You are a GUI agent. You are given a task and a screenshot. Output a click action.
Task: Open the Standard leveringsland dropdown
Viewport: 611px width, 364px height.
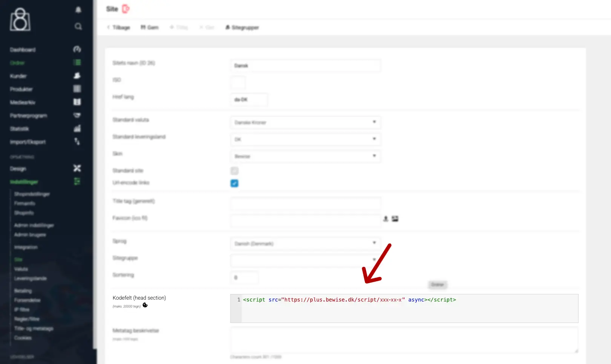(x=306, y=139)
